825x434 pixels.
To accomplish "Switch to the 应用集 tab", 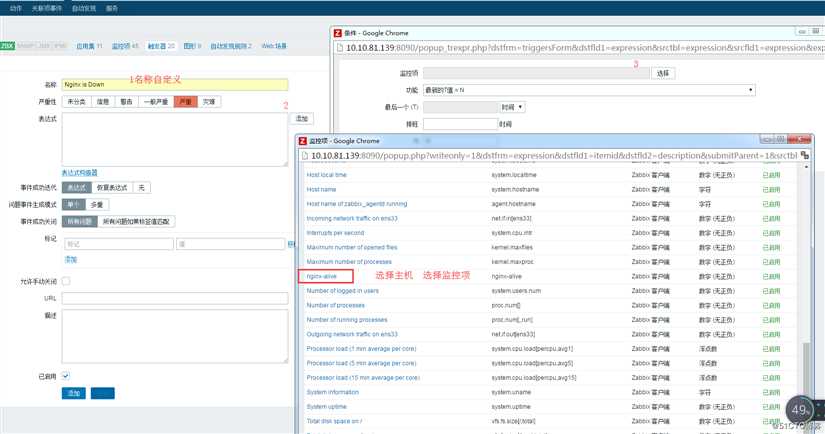I will tap(89, 46).
